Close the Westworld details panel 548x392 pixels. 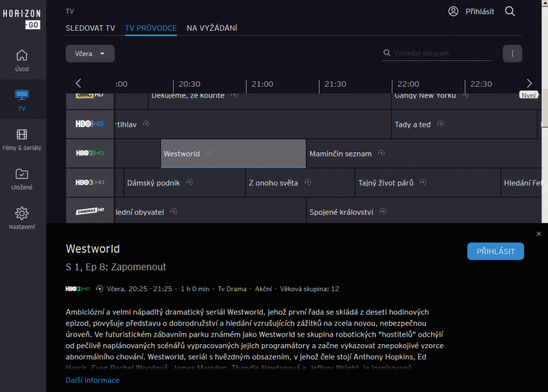tap(539, 234)
